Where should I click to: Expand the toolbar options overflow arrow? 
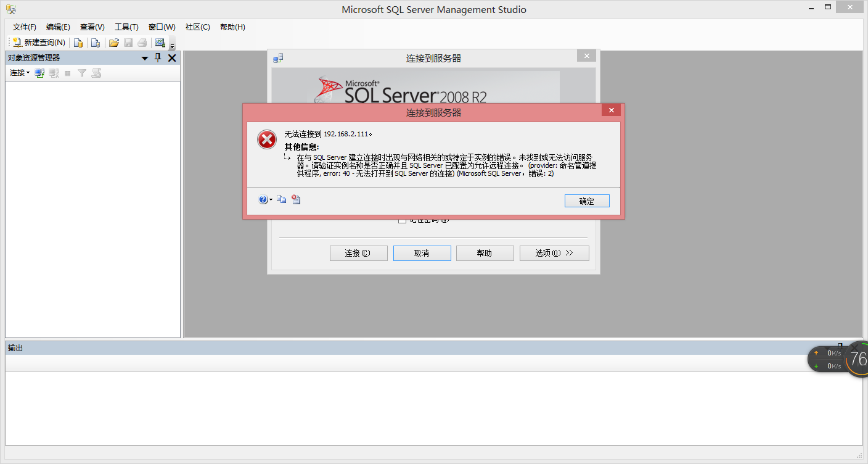click(x=172, y=44)
